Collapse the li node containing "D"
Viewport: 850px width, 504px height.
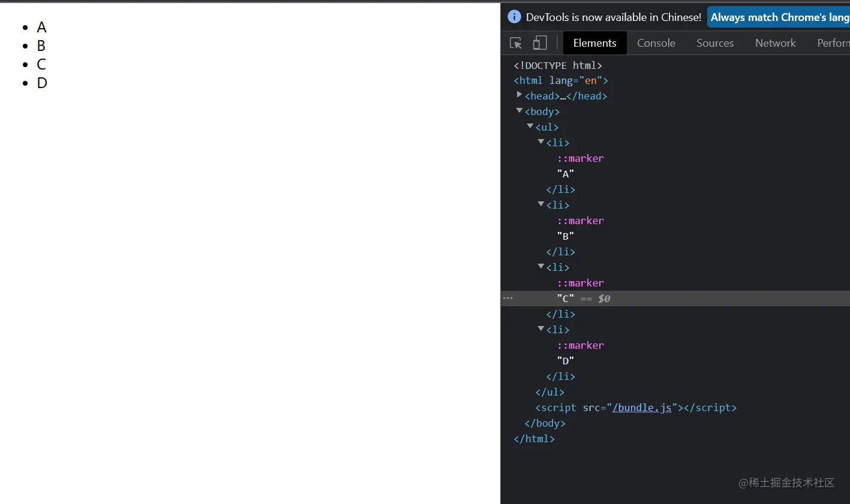(x=541, y=328)
